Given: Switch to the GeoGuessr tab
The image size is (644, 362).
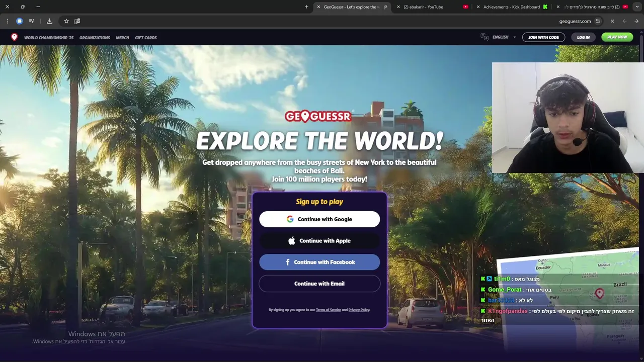Looking at the screenshot, I should (352, 7).
